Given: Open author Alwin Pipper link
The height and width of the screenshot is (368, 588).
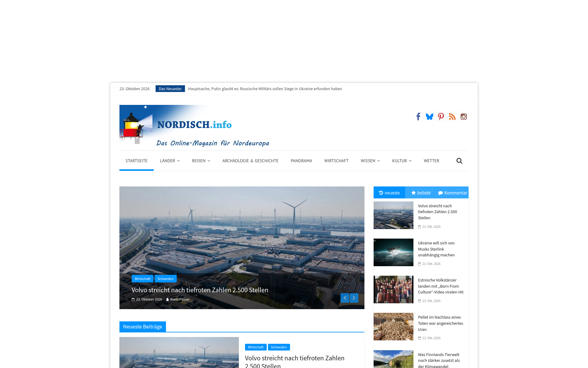Looking at the screenshot, I should (180, 299).
